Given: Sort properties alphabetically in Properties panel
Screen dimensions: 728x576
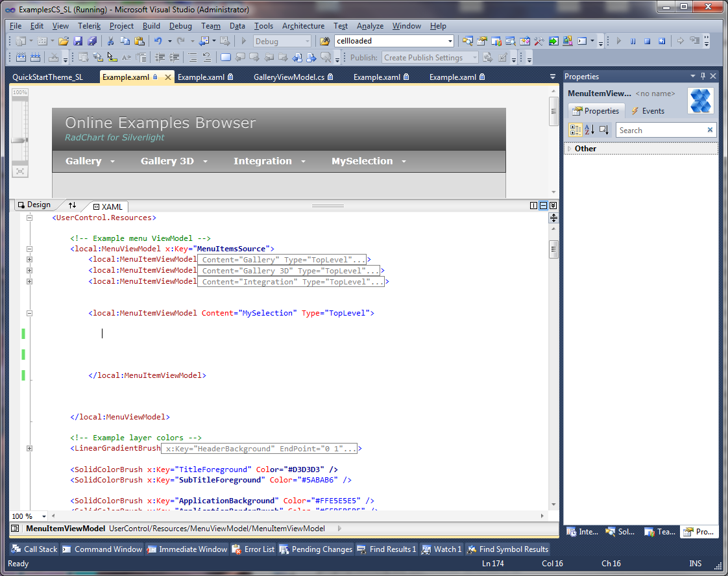Looking at the screenshot, I should tap(589, 130).
